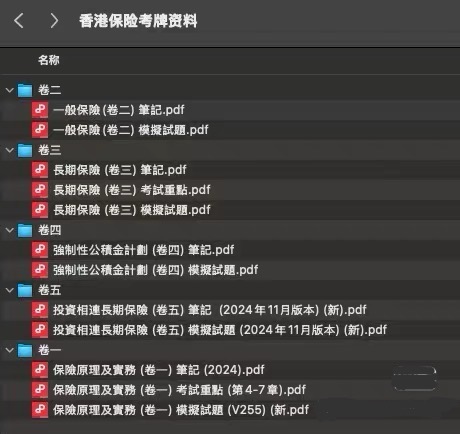This screenshot has width=460, height=434.
Task: Collapse the 卷五 folder chevron
Action: [x=10, y=290]
